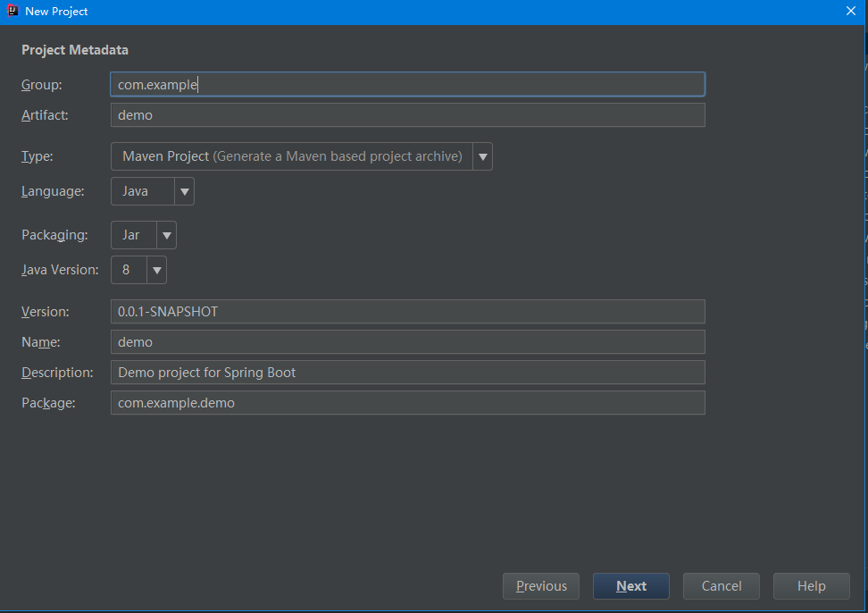The image size is (868, 613).
Task: Focus the Package input field
Action: tap(407, 403)
